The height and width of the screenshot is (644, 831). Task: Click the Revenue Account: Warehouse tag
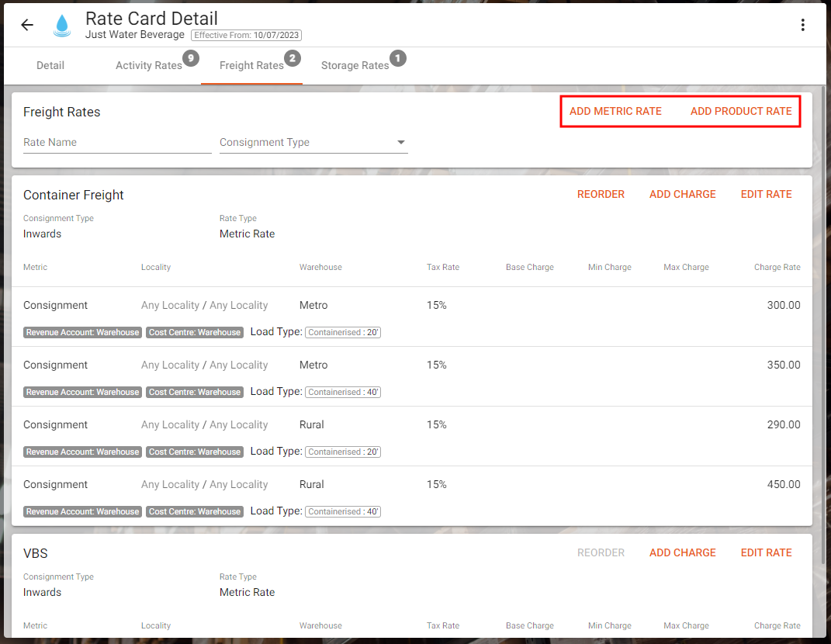[x=82, y=332]
